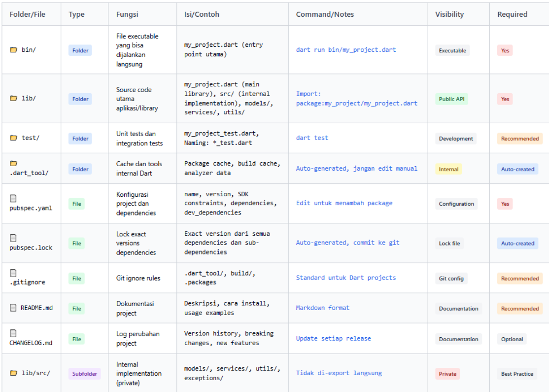Click the README.md file icon
The image size is (549, 392).
(x=13, y=308)
